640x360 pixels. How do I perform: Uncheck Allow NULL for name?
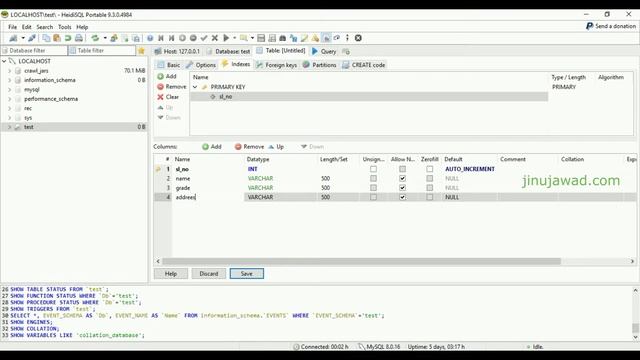point(402,178)
